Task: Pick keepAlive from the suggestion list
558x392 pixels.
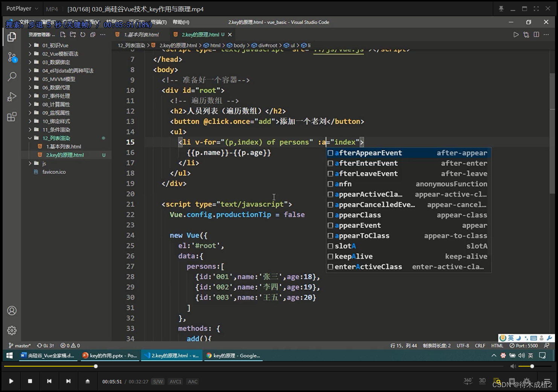Action: coord(409,257)
